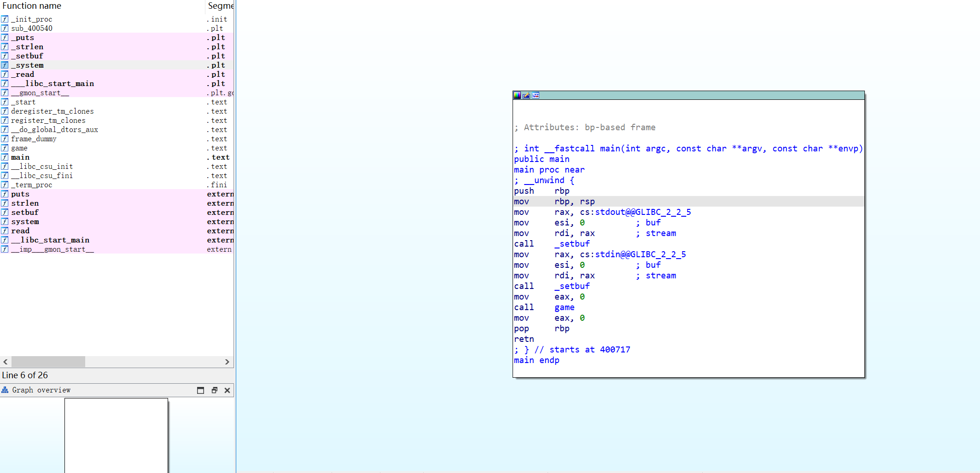Click the stdin@@GLIBC_2_2_5 reference

[641, 254]
